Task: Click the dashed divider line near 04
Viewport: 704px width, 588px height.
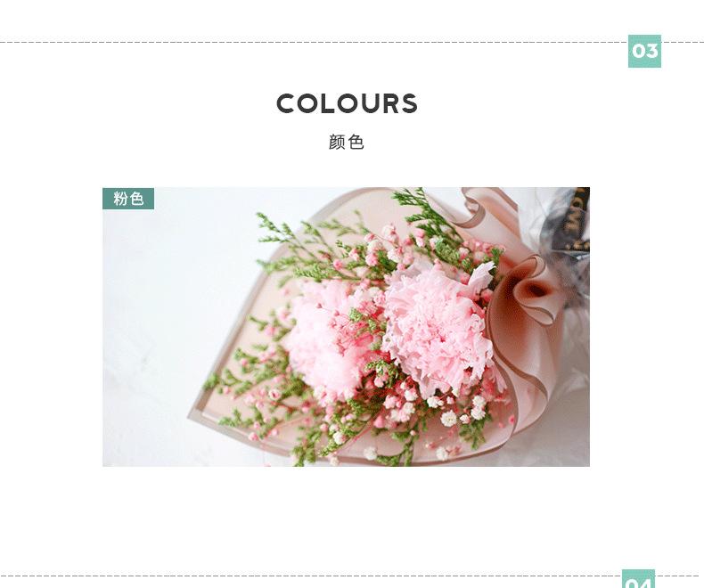Action: coord(311,576)
